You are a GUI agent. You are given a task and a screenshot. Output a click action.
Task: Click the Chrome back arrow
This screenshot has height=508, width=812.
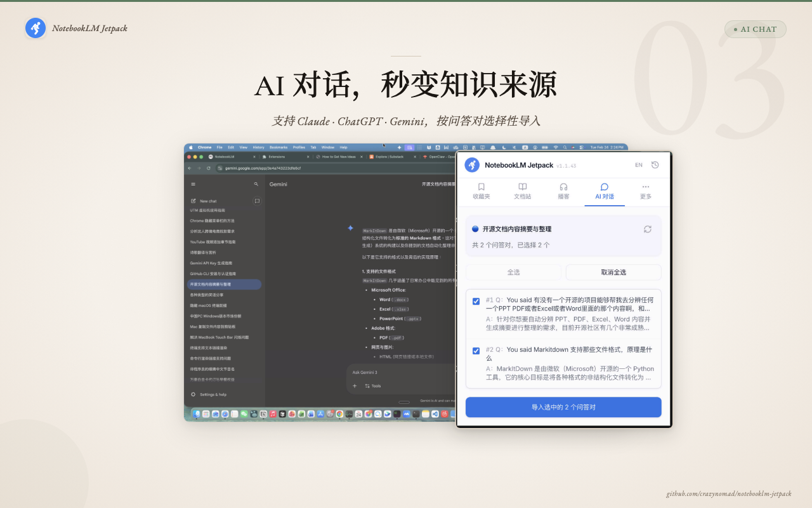(190, 168)
